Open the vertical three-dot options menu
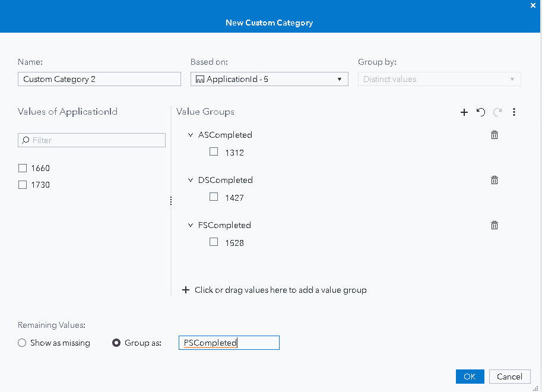 (514, 112)
